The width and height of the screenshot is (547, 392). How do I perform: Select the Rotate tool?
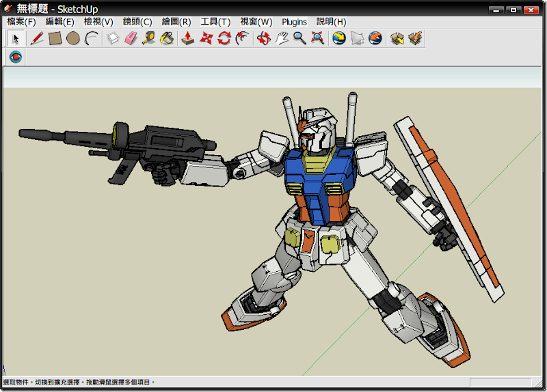pos(224,38)
